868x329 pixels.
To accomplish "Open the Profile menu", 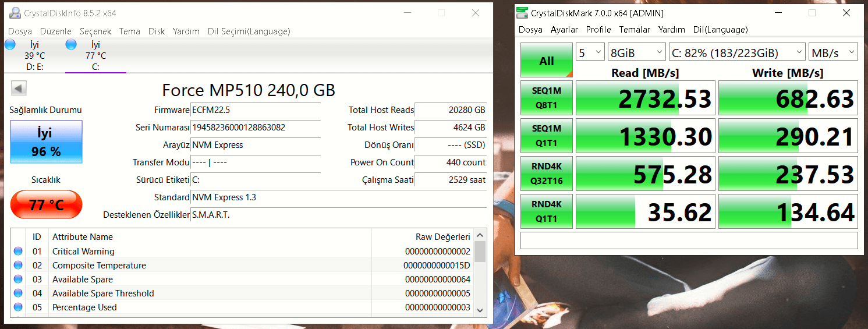I will coord(598,30).
